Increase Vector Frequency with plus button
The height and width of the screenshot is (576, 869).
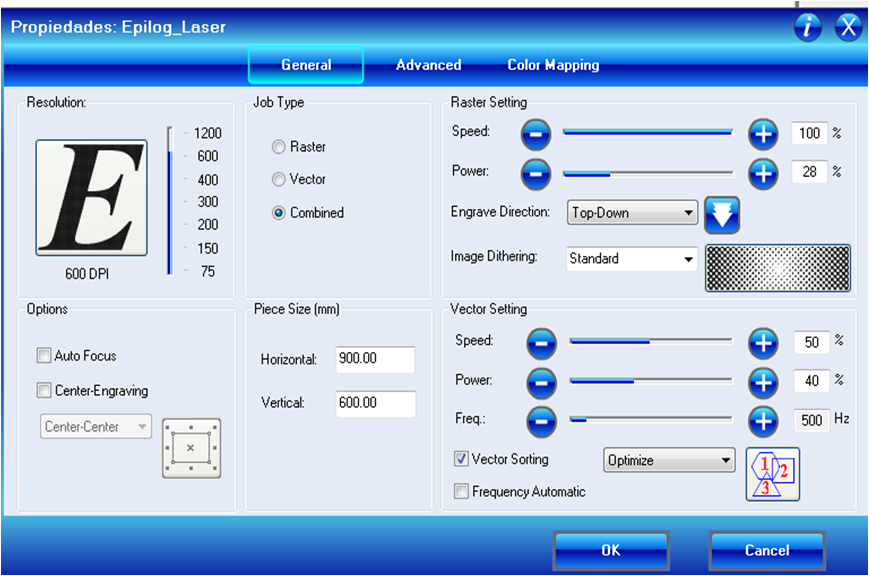(x=763, y=422)
